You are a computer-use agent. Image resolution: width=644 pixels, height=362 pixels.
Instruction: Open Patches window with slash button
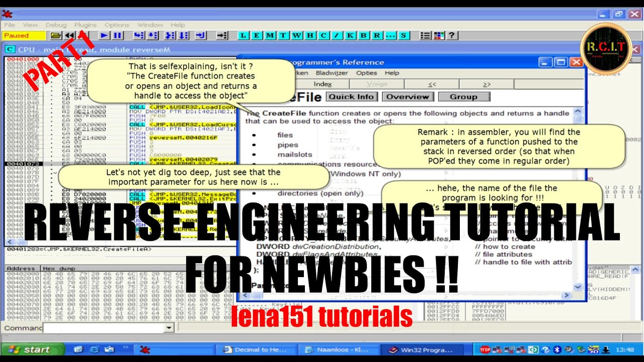337,35
